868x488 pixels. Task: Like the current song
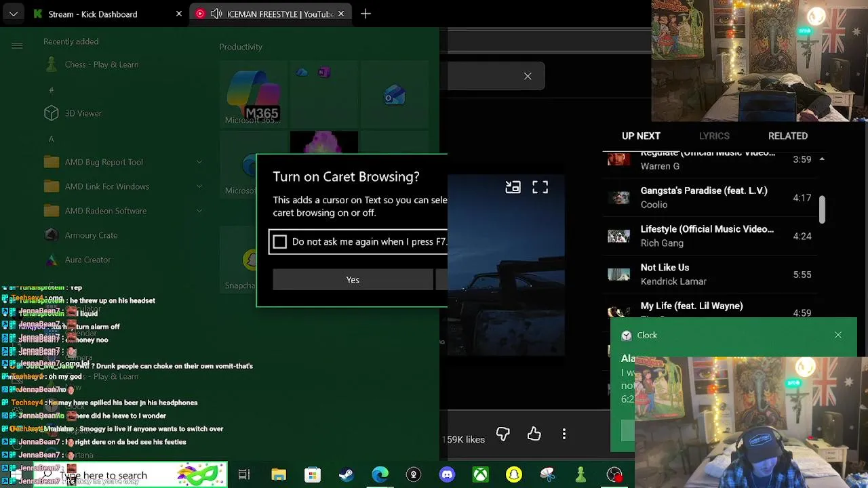click(534, 434)
